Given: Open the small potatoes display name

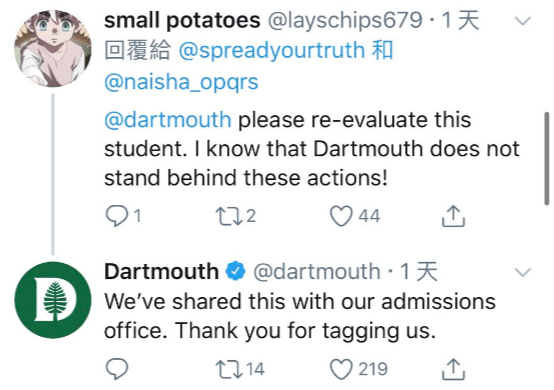Looking at the screenshot, I should (x=182, y=20).
